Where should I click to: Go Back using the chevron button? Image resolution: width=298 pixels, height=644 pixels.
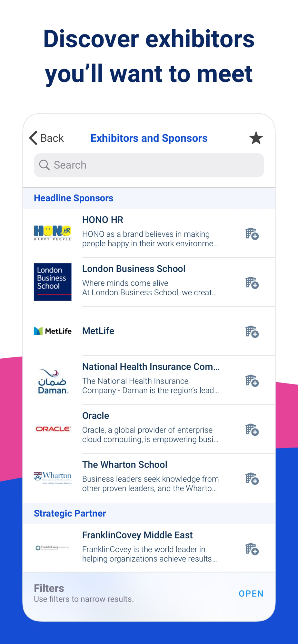coord(46,138)
